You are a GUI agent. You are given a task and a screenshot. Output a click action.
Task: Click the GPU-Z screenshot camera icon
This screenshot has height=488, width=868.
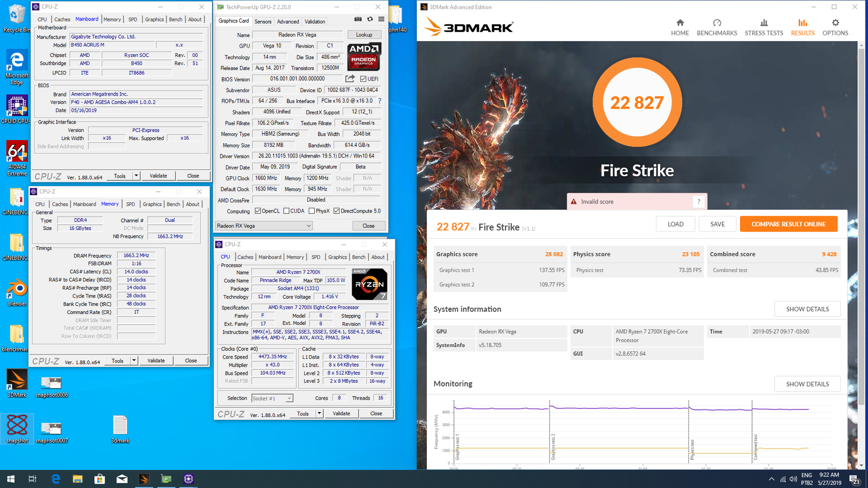(358, 19)
